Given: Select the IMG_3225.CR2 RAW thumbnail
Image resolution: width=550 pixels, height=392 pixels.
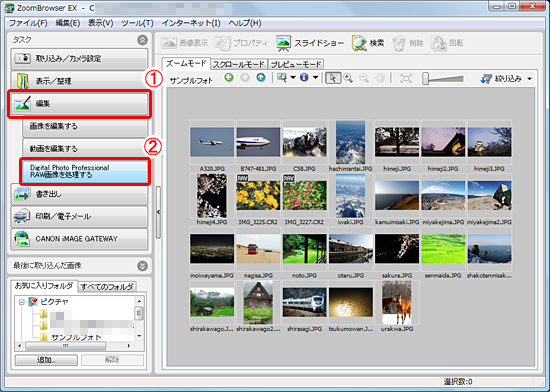Looking at the screenshot, I should [x=258, y=195].
